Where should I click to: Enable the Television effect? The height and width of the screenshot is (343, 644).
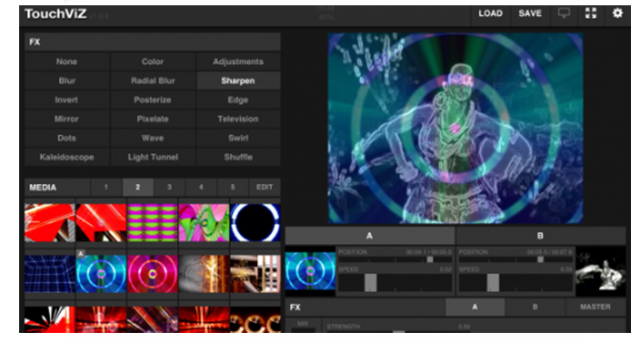click(x=240, y=119)
